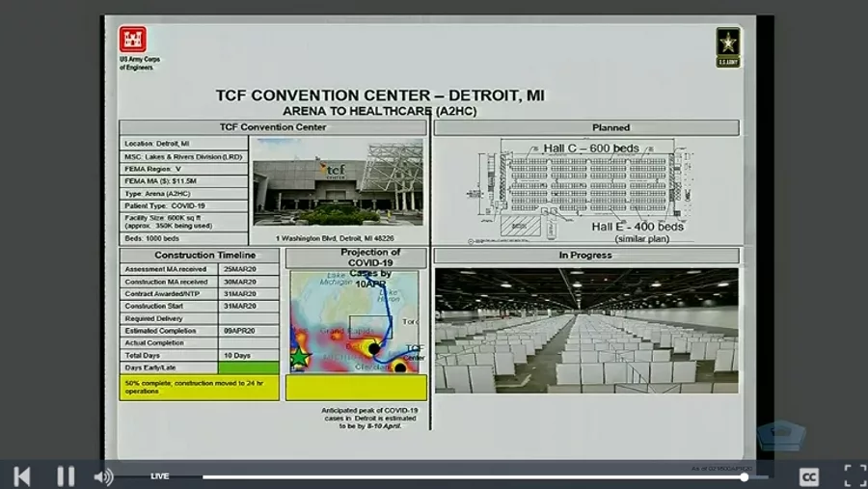The width and height of the screenshot is (868, 489).
Task: Click the 'Construction Start' row label
Action: (169, 307)
